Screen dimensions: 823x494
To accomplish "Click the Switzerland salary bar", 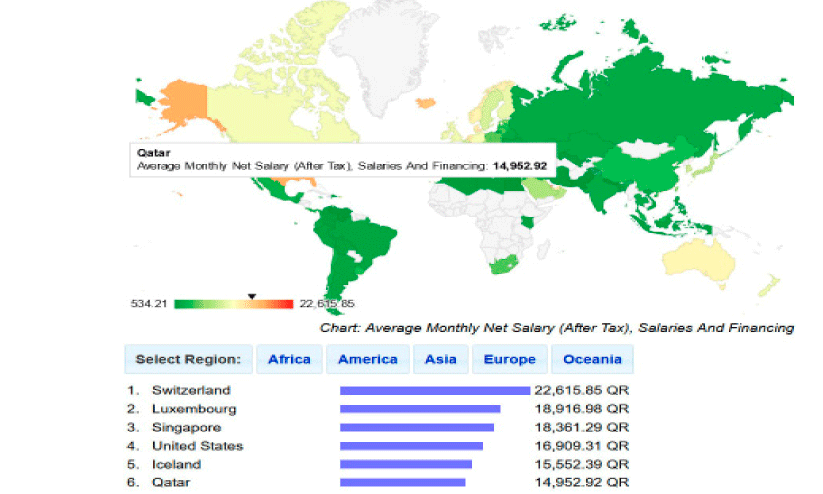I will point(435,390).
